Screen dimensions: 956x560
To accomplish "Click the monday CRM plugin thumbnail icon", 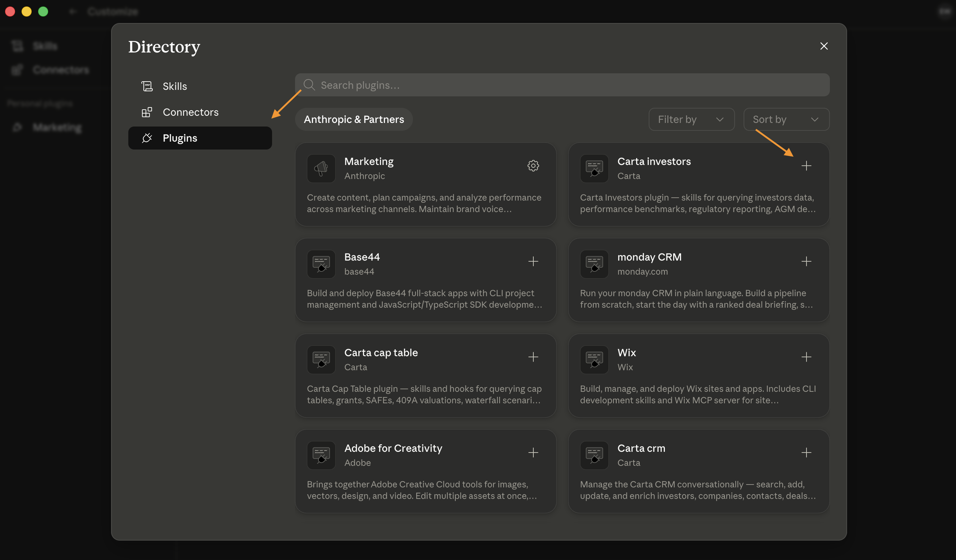I will click(x=594, y=264).
